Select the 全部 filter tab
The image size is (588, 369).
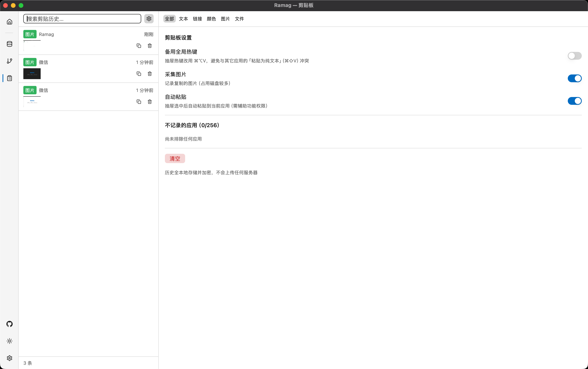[x=169, y=19]
